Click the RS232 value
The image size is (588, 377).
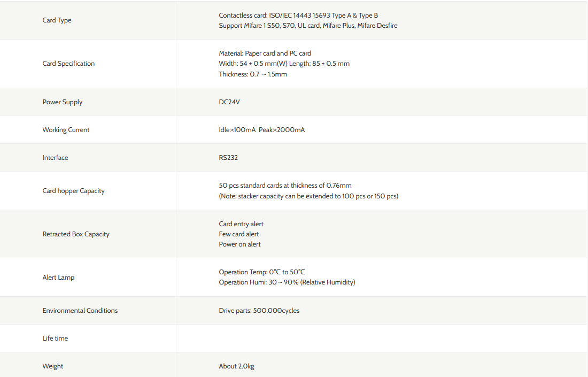(228, 158)
